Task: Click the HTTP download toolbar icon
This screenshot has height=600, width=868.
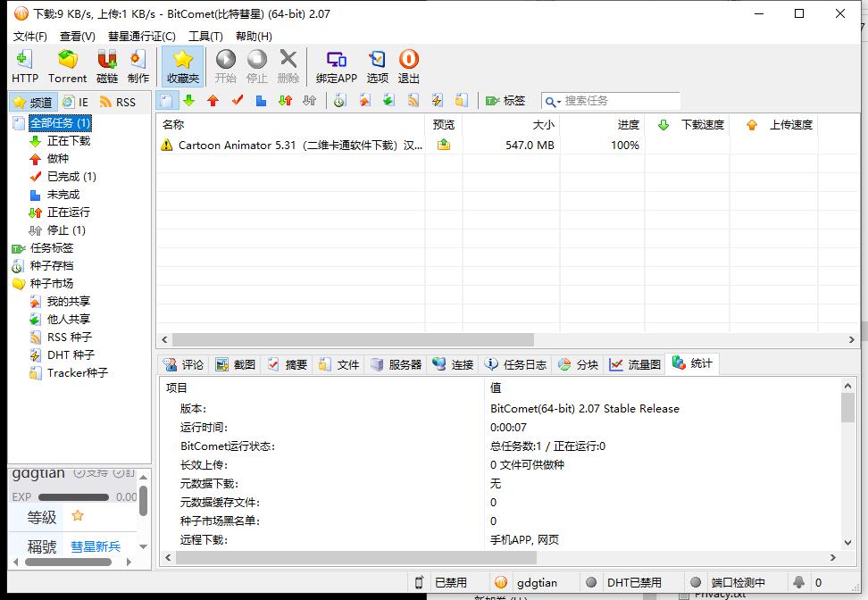Action: 25,66
